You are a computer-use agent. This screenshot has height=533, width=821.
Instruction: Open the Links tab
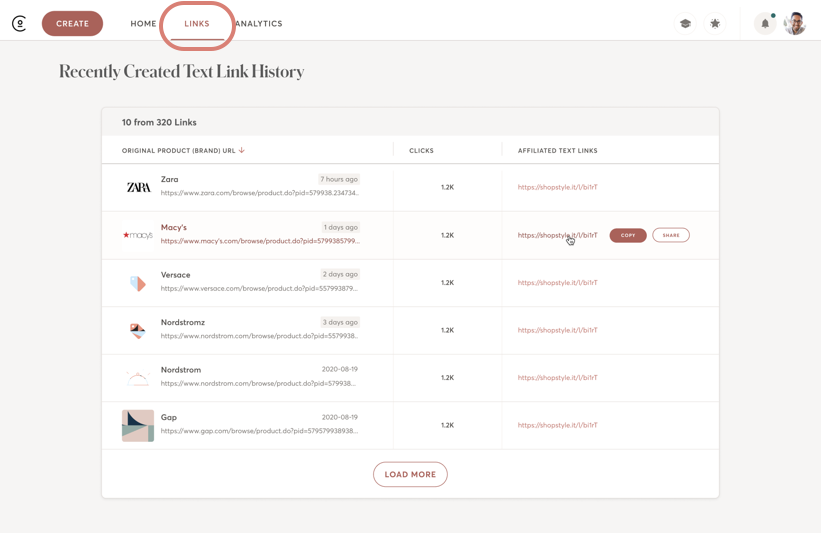(197, 24)
